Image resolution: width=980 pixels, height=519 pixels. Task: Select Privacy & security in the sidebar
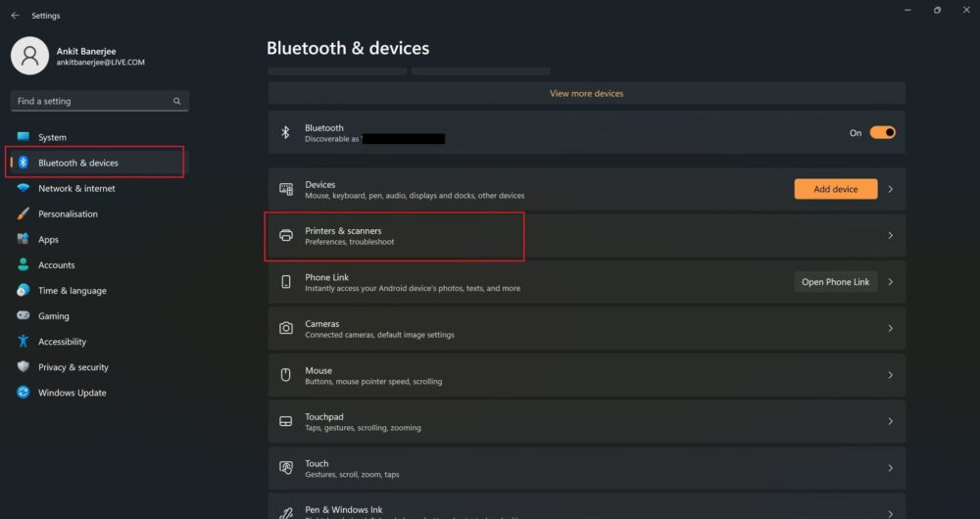click(73, 367)
